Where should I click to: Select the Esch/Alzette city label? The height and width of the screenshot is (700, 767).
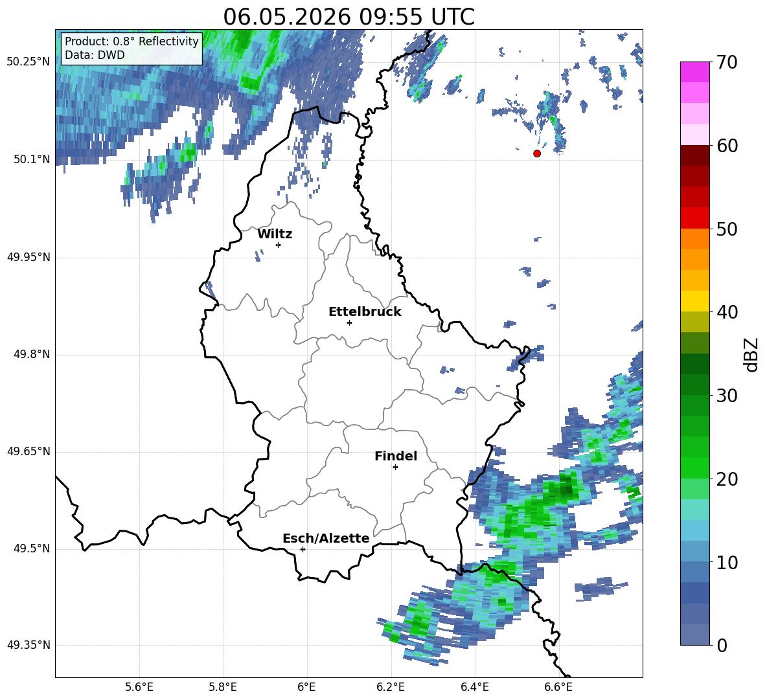click(x=326, y=538)
